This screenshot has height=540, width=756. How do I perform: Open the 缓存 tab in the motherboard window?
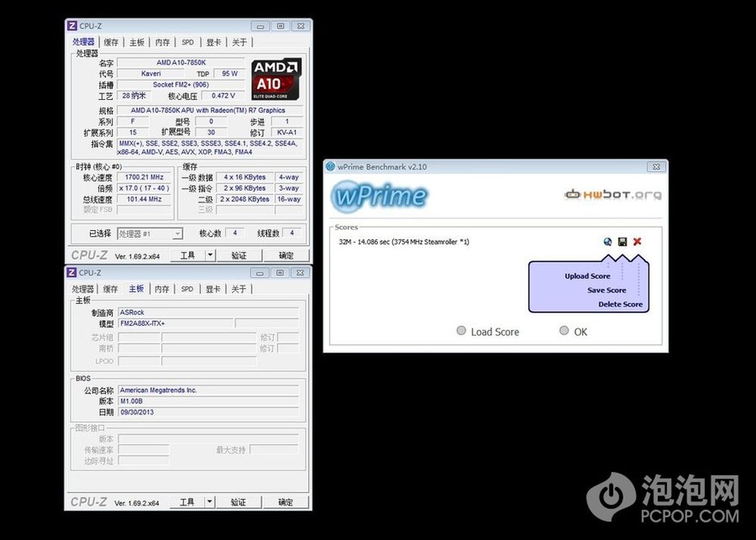point(110,289)
